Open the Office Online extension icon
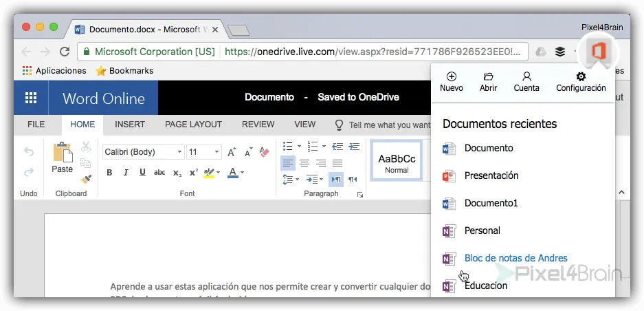This screenshot has width=644, height=311. (599, 52)
